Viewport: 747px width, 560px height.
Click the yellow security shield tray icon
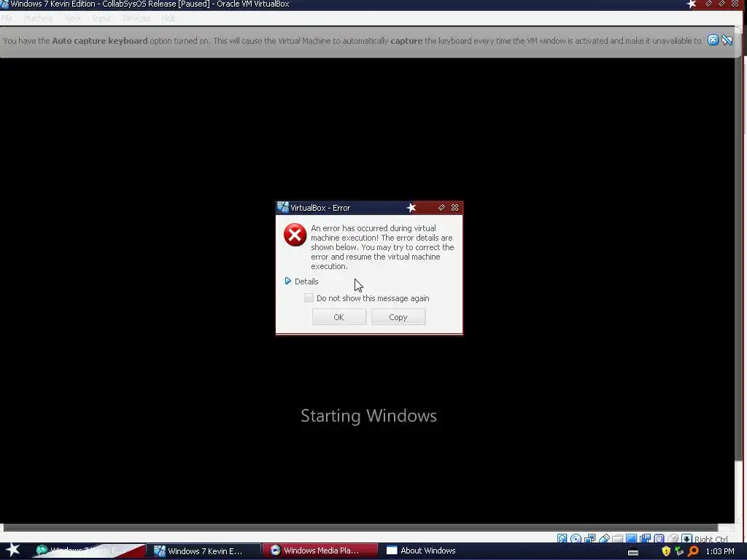tap(666, 551)
